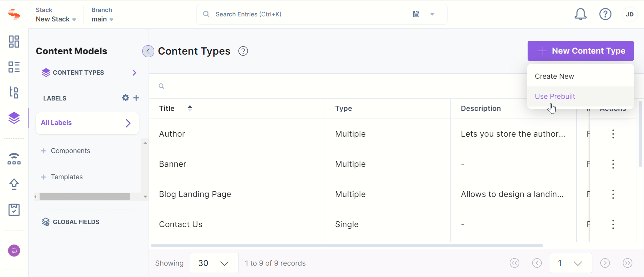Expand CONTENT TYPES section chevron

tap(134, 73)
